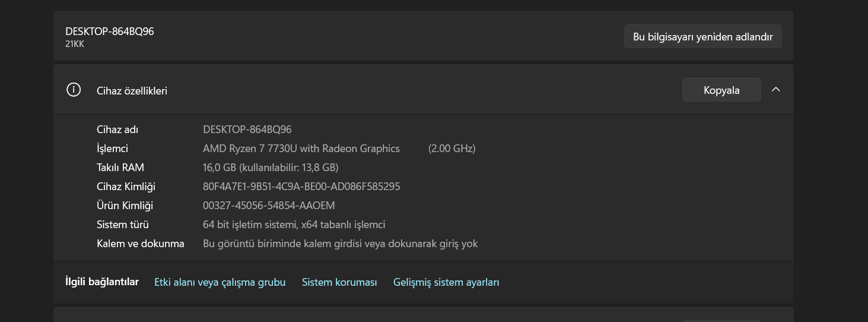Click the Cihaz Kimliği row label
The height and width of the screenshot is (322, 868).
126,187
